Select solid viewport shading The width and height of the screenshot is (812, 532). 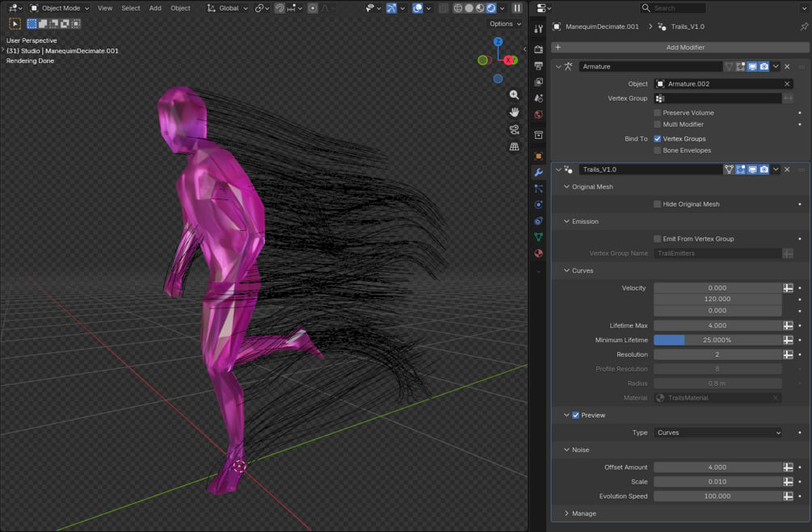[469, 8]
